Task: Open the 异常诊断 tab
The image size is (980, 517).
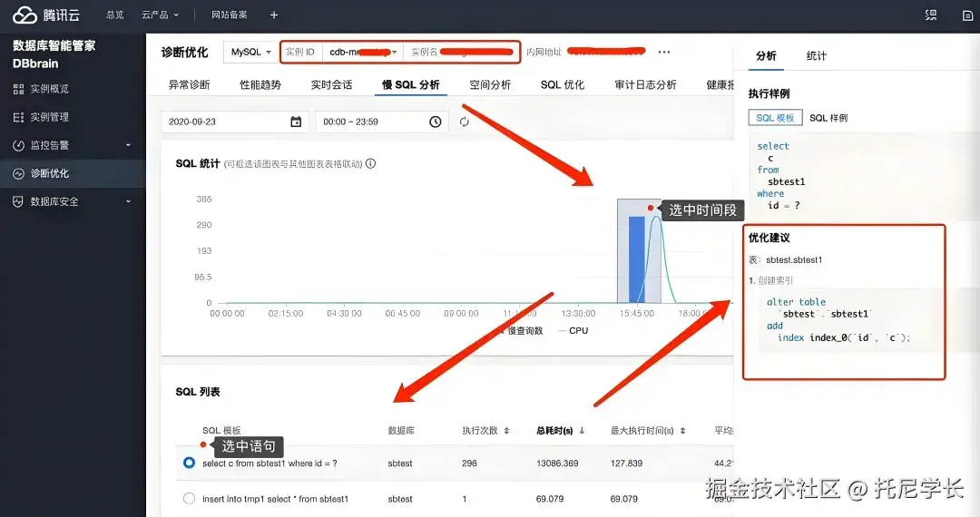Action: click(189, 85)
